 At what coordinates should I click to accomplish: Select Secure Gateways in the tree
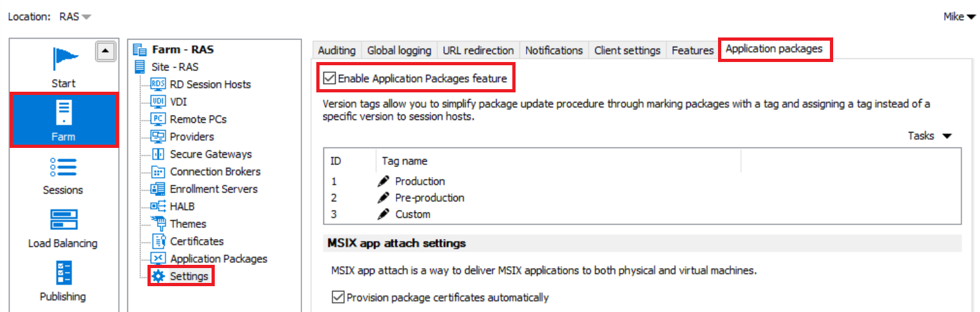(x=210, y=154)
